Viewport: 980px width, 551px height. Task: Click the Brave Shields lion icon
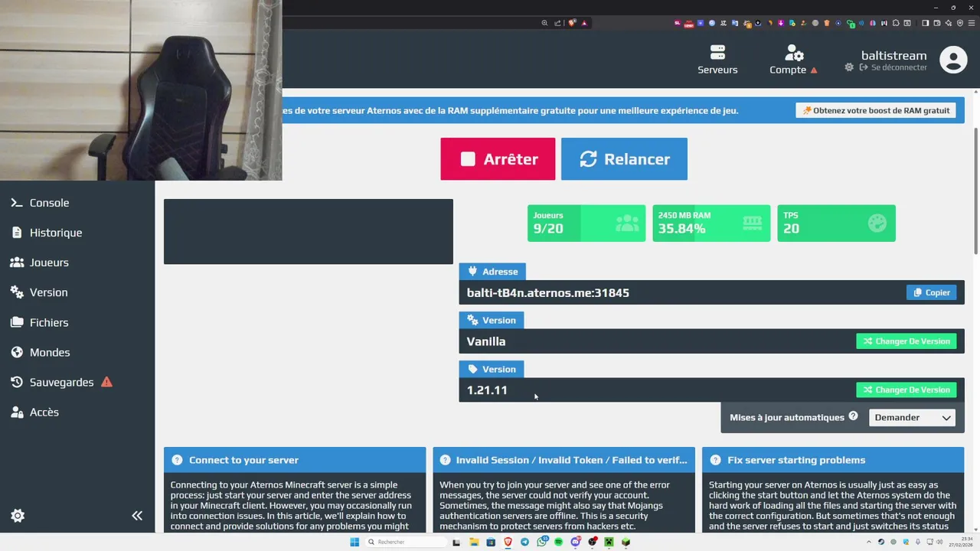[572, 23]
